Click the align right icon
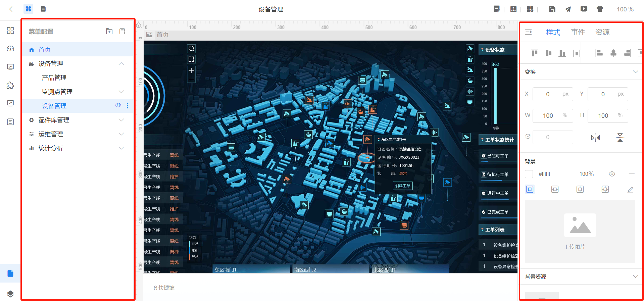644x301 pixels. [627, 53]
